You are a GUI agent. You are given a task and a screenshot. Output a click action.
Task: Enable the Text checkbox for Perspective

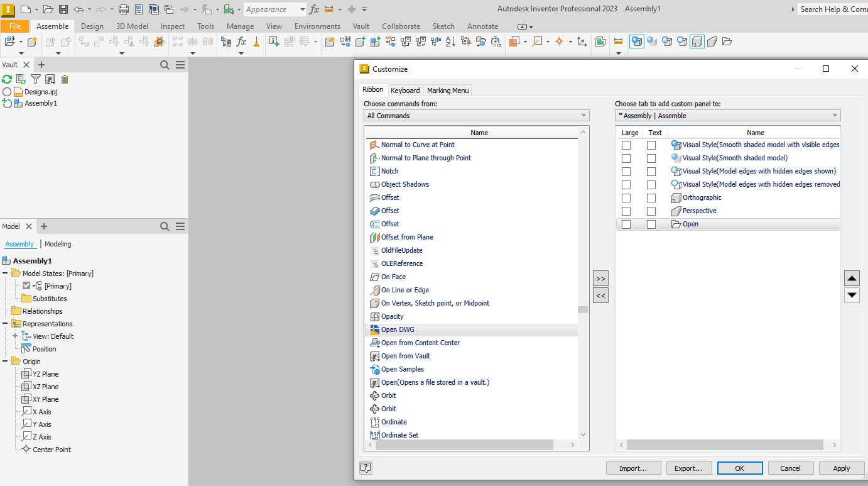651,211
